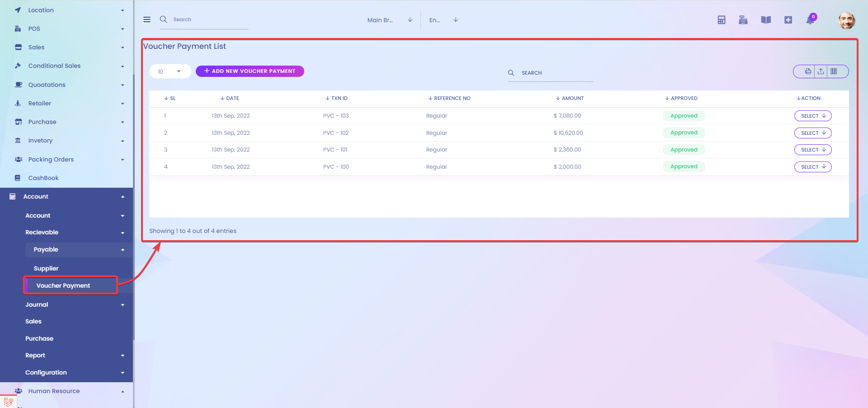Open the Main Br... branch dropdown
This screenshot has width=868, height=408.
[390, 20]
